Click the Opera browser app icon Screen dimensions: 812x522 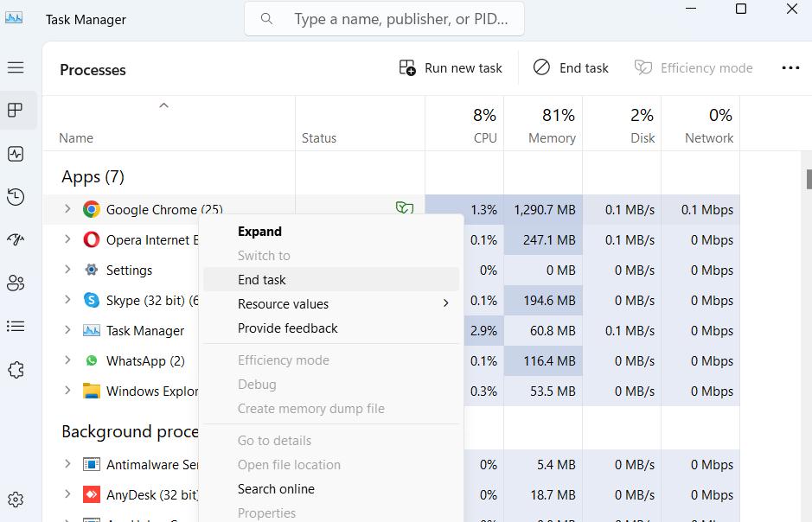92,239
